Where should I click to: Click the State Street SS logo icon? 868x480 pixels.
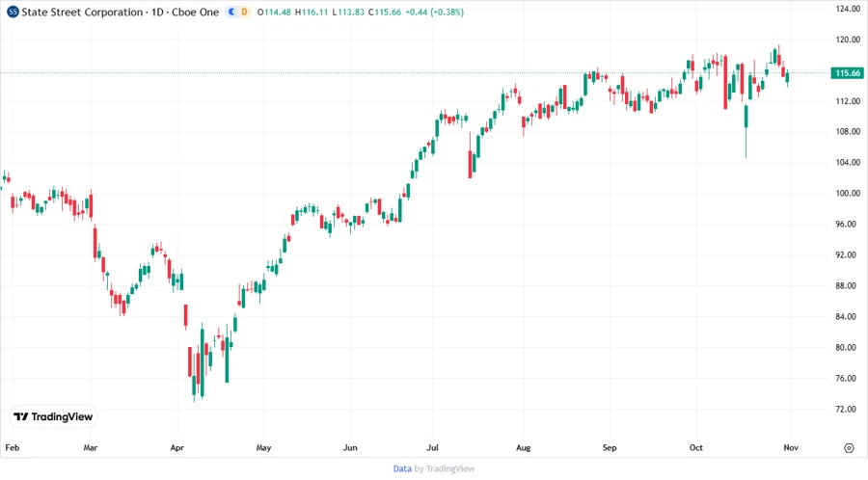[13, 12]
